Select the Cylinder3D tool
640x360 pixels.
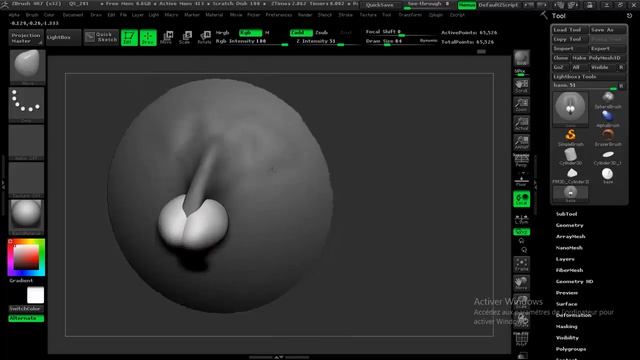571,156
